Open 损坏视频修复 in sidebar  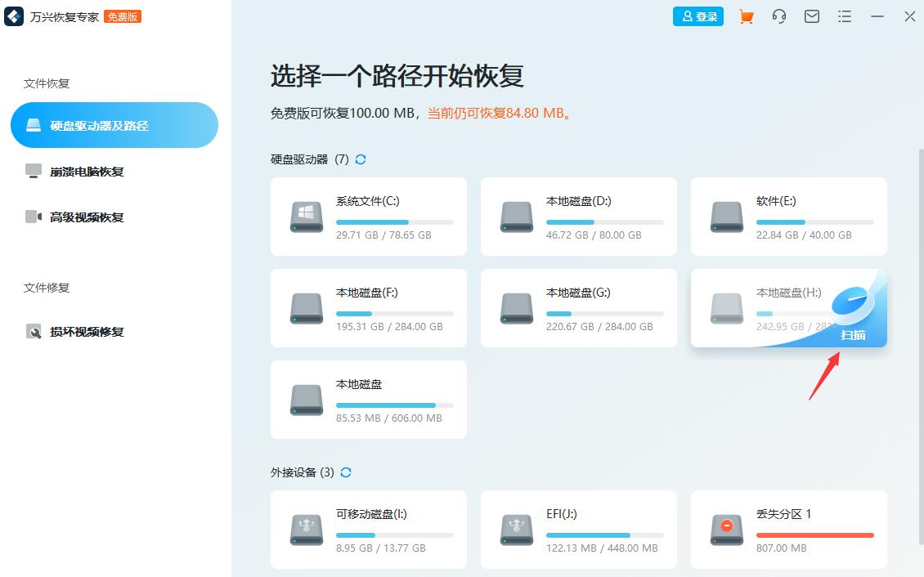(86, 332)
